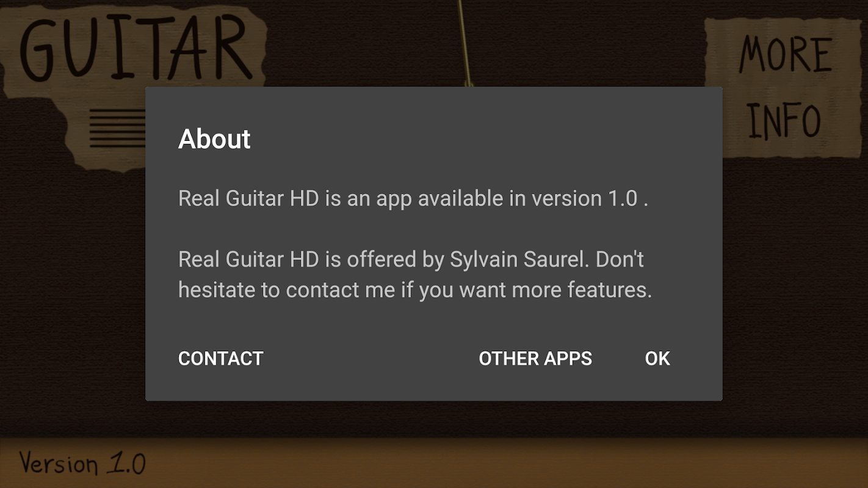Open OTHER APPS from the About dialog
868x488 pixels.
(x=535, y=358)
